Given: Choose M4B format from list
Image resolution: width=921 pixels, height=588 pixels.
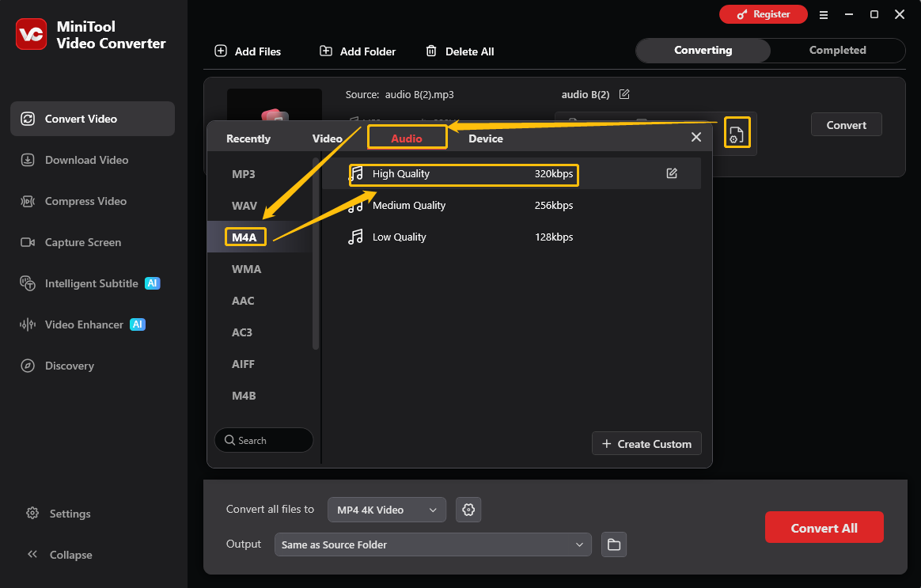Looking at the screenshot, I should 260,396.
